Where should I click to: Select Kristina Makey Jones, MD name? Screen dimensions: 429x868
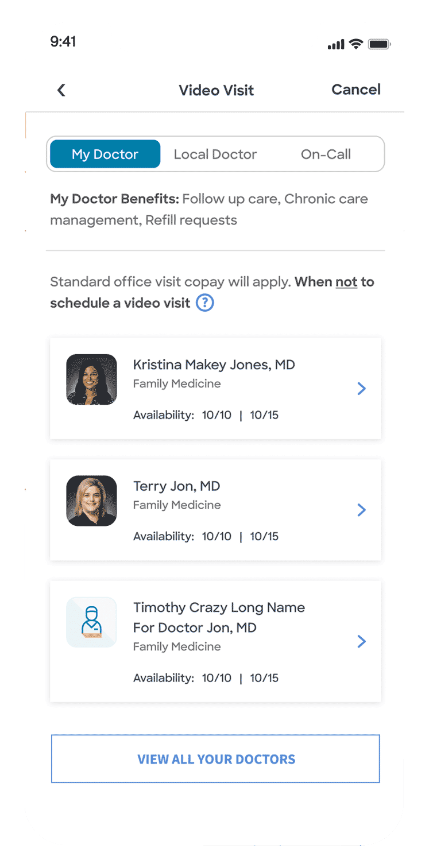pos(214,365)
